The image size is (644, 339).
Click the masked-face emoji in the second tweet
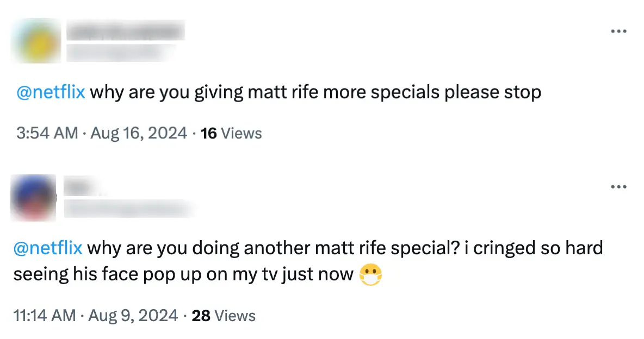click(x=371, y=274)
